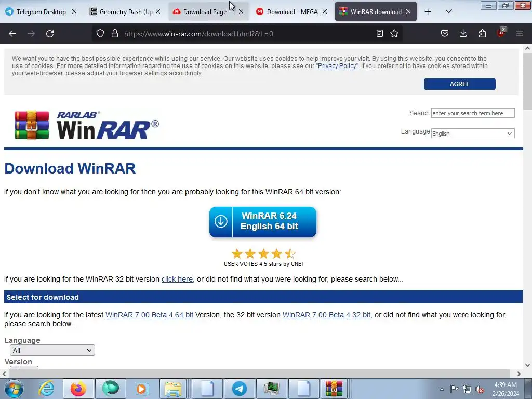Open the Firefox hamburger menu
Screen dimensions: 532x399
tap(520, 34)
